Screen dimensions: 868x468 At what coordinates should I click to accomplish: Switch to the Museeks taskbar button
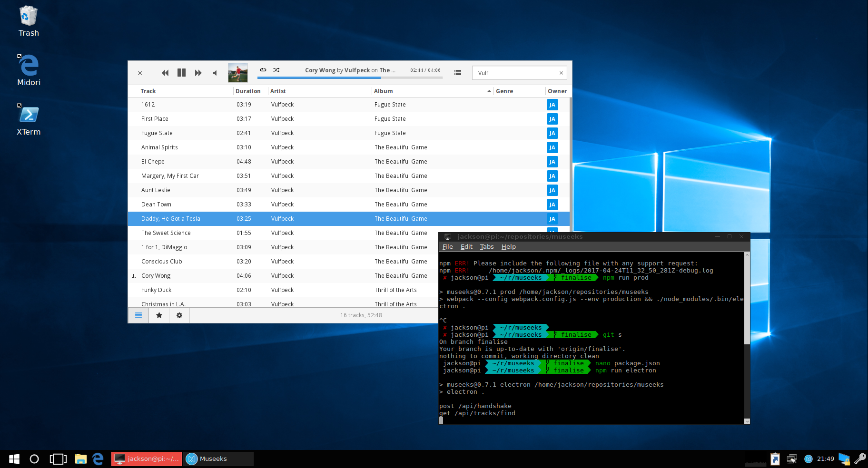coord(219,459)
